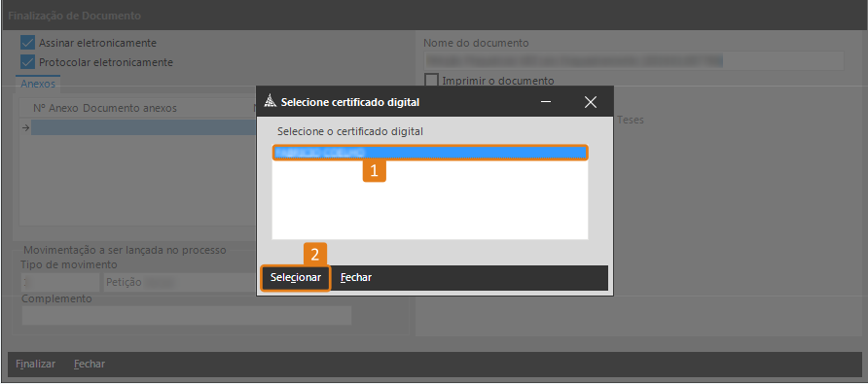The height and width of the screenshot is (384, 868).
Task: Minimize the Selecione certificado digital dialog
Action: (546, 102)
